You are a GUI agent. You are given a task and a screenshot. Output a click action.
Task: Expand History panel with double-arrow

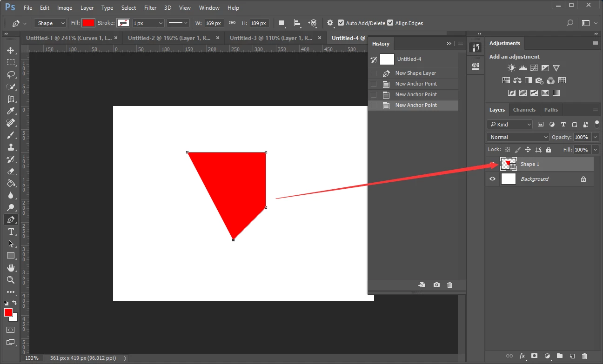click(x=449, y=43)
